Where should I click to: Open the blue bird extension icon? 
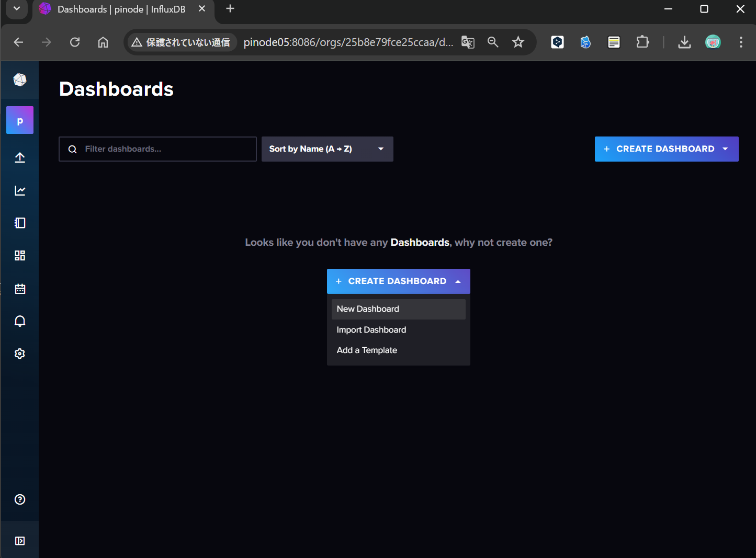585,42
